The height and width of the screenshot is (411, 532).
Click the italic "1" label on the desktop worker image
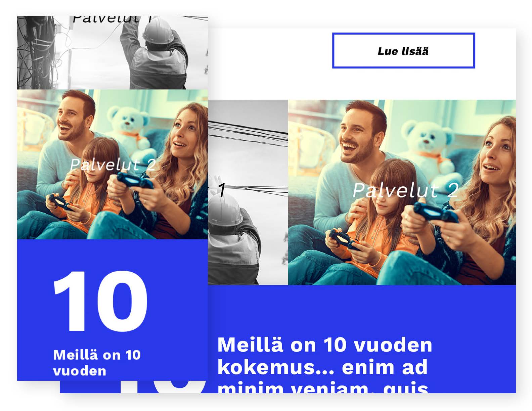click(221, 190)
